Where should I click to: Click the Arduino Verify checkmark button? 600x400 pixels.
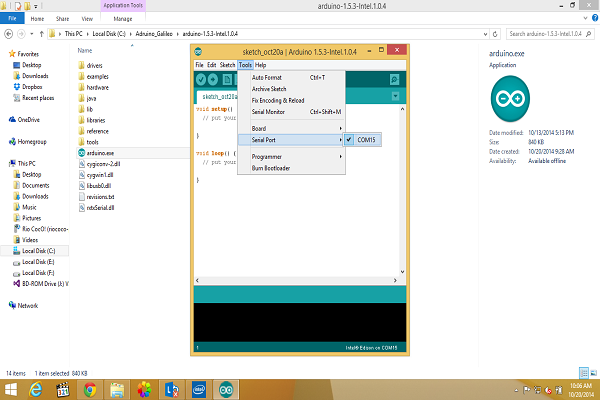click(201, 79)
